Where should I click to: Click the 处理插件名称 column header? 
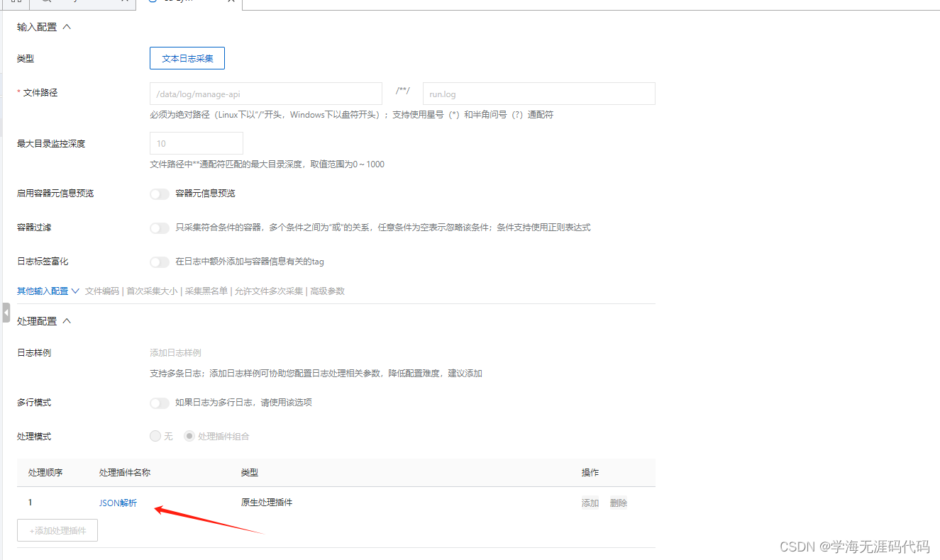[x=125, y=473]
